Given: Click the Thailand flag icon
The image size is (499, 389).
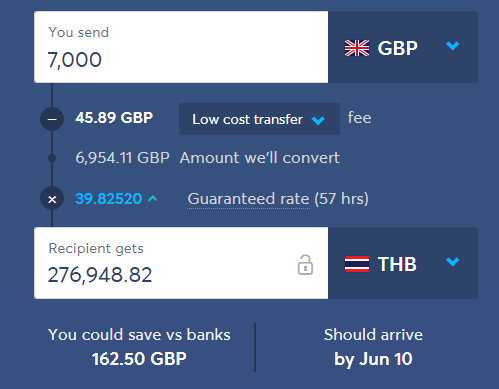Looking at the screenshot, I should 357,264.
